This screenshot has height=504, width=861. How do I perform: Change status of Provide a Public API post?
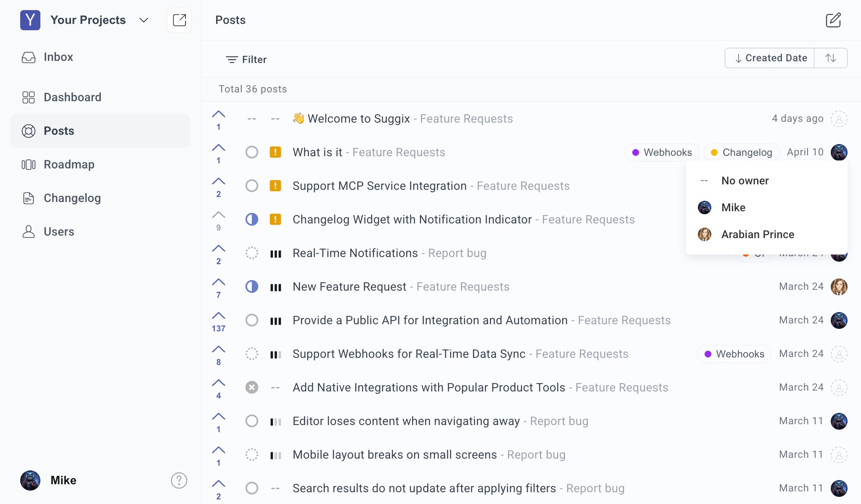click(x=252, y=320)
